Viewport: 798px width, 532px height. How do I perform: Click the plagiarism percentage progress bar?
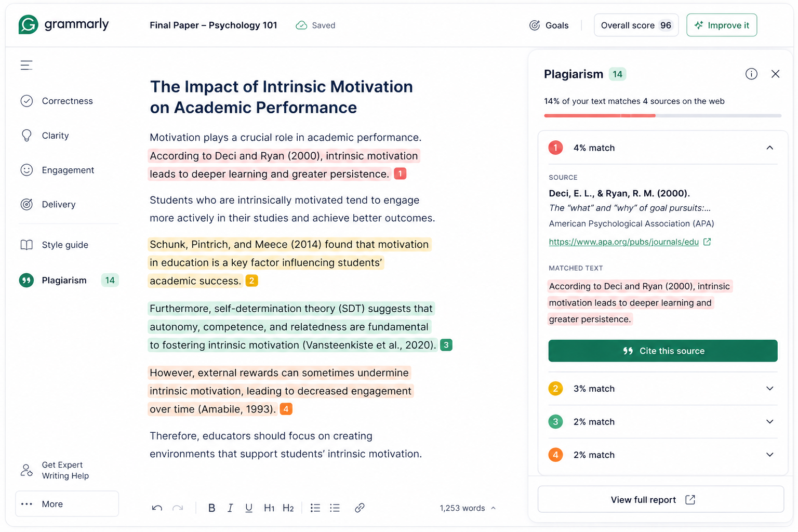662,115
